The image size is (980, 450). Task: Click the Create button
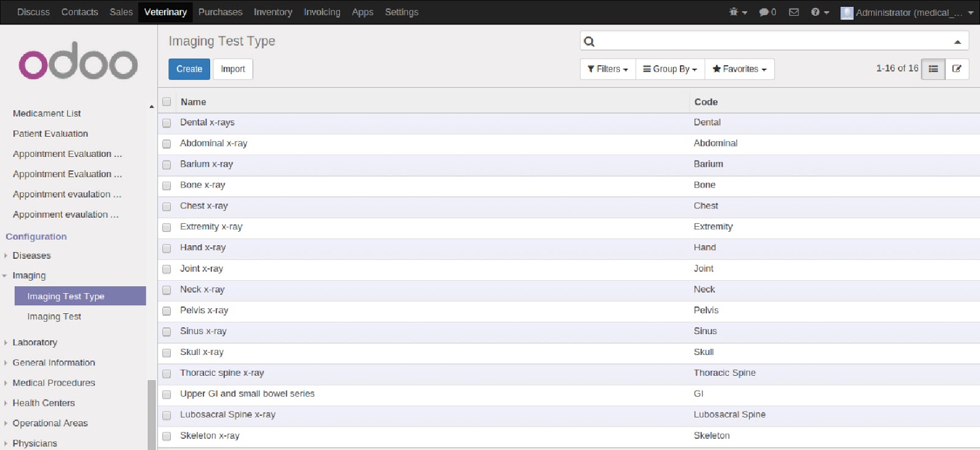pyautogui.click(x=189, y=69)
